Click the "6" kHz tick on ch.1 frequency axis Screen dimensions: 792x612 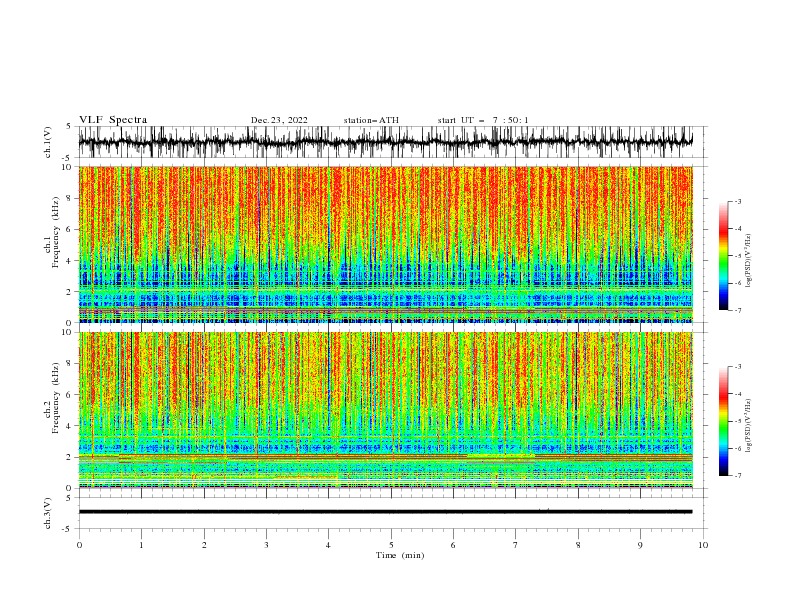[70, 229]
